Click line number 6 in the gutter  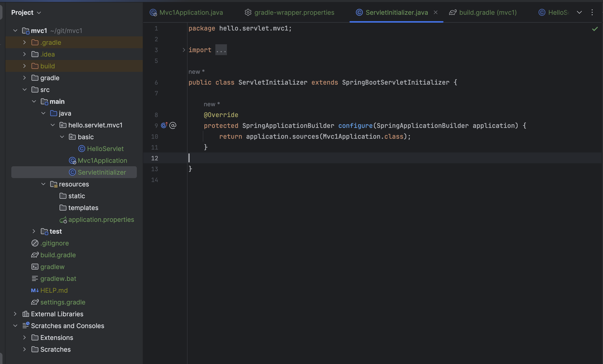[156, 82]
